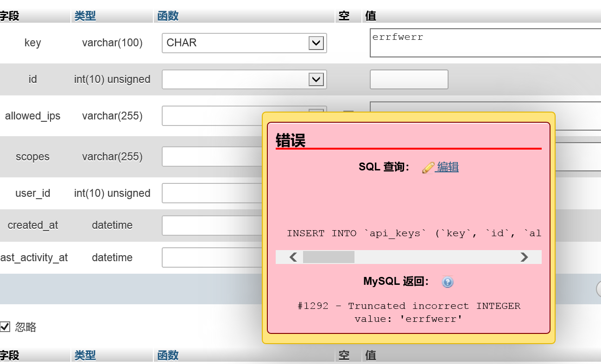Open the function dropdown for the id field
The height and width of the screenshot is (364, 601).
(316, 79)
